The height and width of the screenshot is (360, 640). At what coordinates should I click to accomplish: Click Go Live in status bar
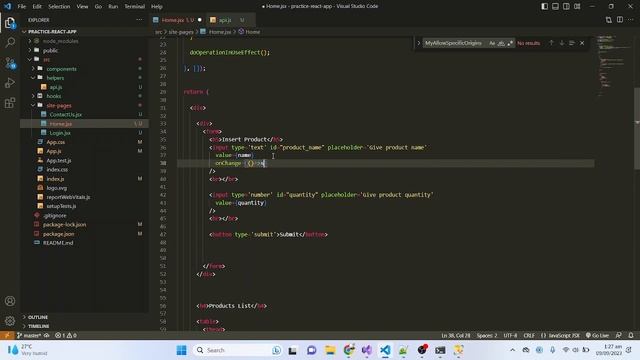[597, 335]
